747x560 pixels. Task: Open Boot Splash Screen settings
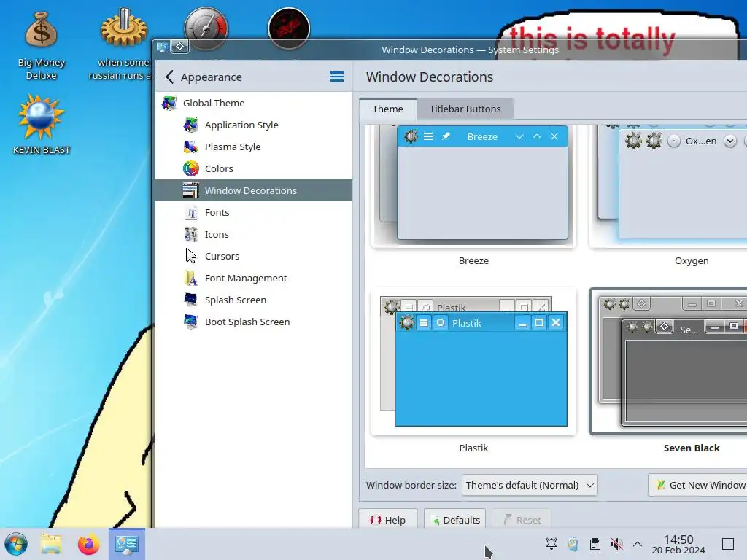click(x=254, y=322)
